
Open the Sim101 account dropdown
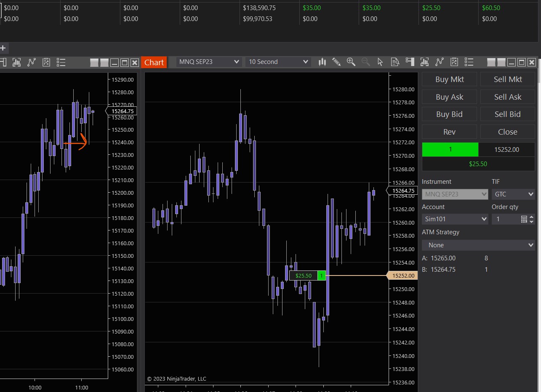tap(455, 219)
